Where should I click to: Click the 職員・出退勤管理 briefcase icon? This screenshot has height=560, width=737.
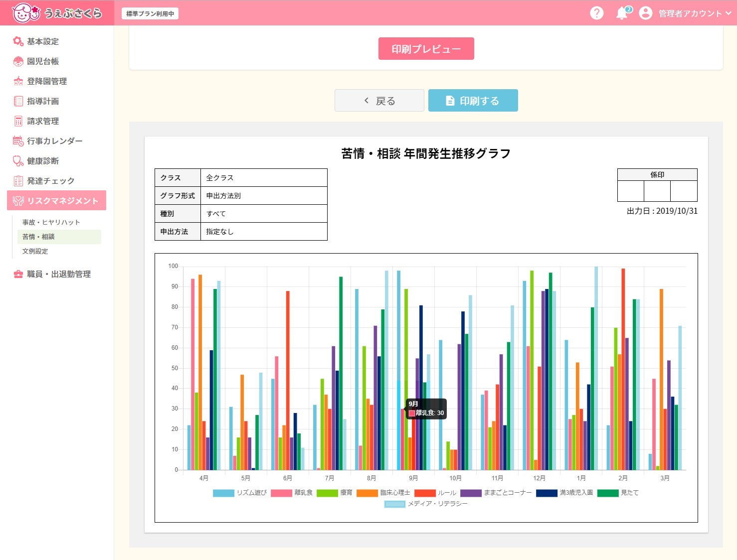(x=18, y=274)
